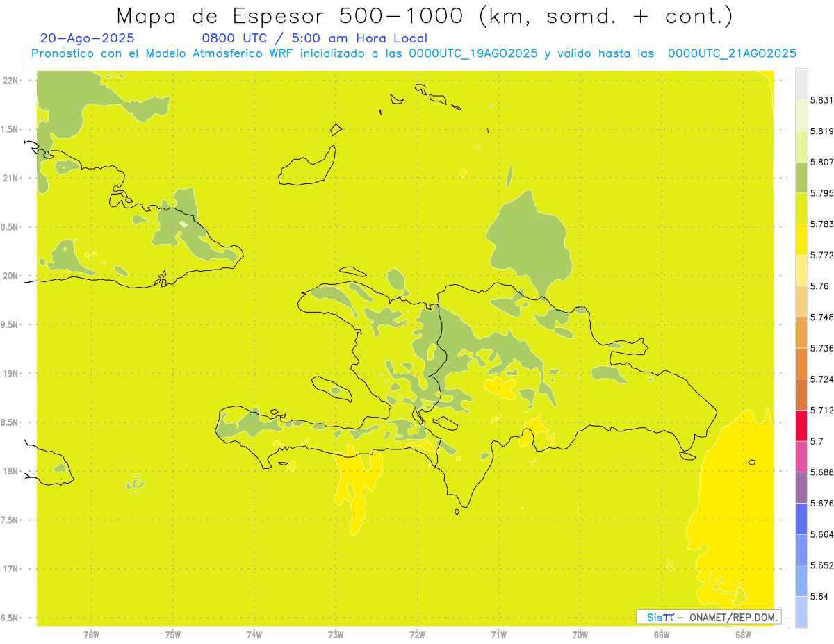Click the legend value 5.676

point(821,503)
